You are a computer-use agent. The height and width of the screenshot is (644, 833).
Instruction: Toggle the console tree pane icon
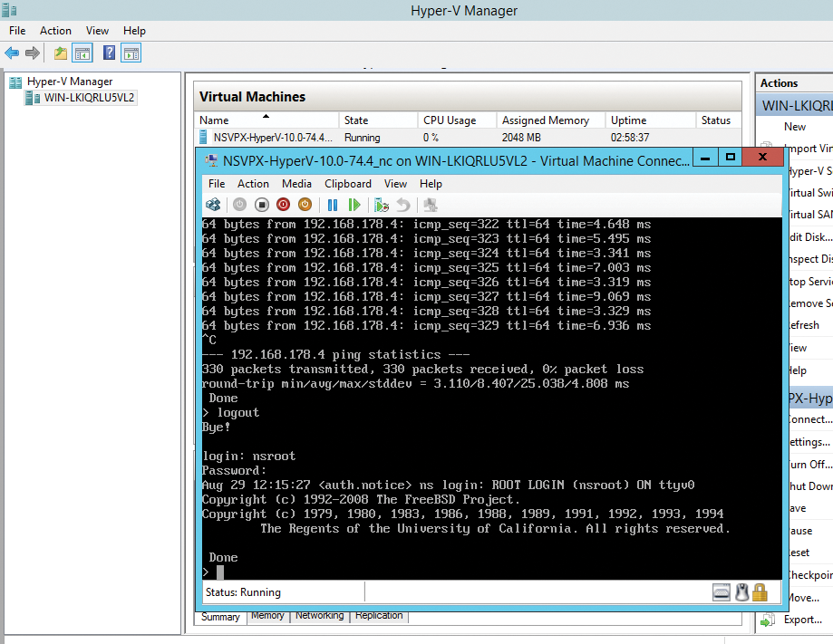pos(82,53)
